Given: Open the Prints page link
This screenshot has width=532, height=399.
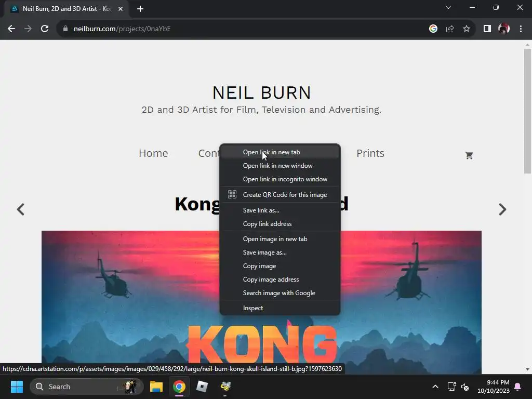Looking at the screenshot, I should coord(370,153).
